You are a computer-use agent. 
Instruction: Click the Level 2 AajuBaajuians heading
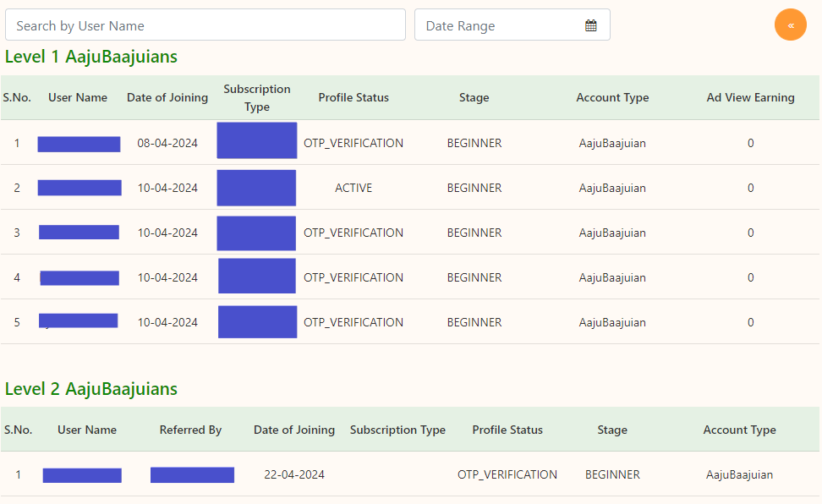(x=91, y=389)
